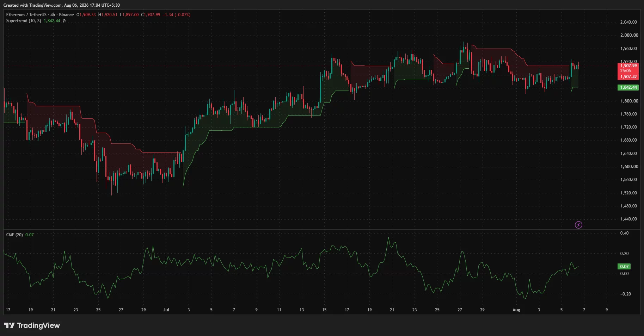Image resolution: width=644 pixels, height=336 pixels.
Task: Click the Ethereum / TetherUS symbol title
Action: pos(26,15)
